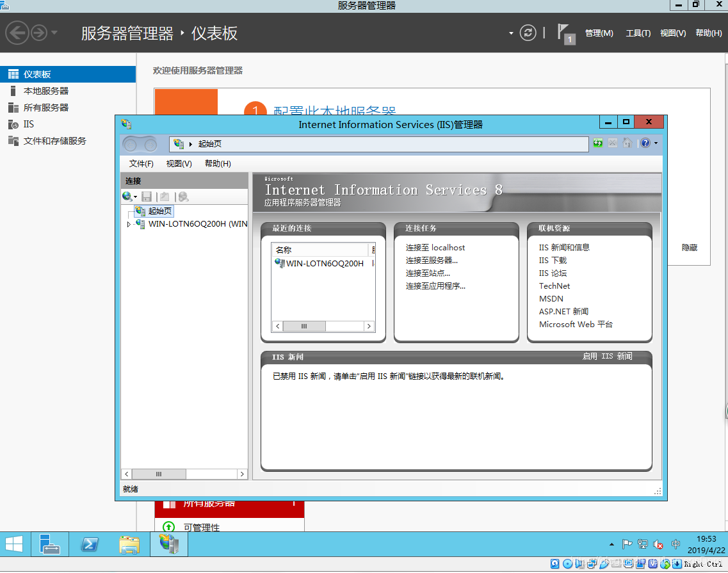Screen dimensions: 728x573
Task: Open the IIS 文件(F) menu
Action: [x=141, y=163]
